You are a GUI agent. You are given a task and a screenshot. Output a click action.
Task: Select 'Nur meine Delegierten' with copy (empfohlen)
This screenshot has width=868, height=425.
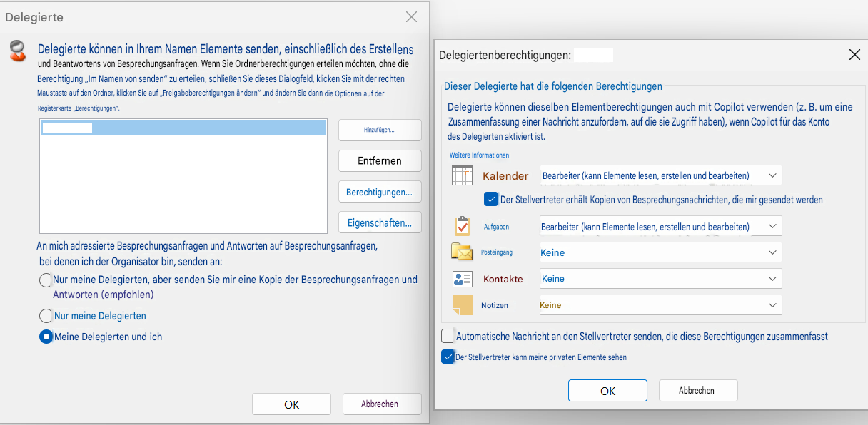(x=46, y=280)
